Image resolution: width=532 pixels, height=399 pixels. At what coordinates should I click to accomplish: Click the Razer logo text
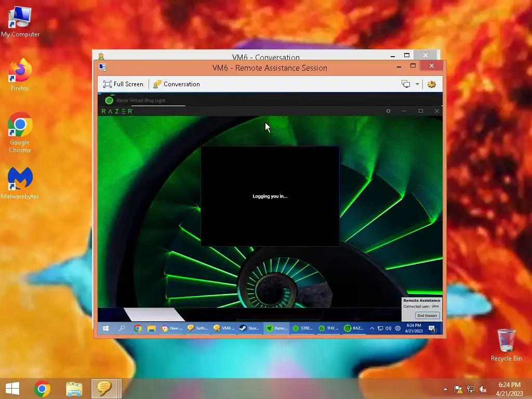[117, 111]
